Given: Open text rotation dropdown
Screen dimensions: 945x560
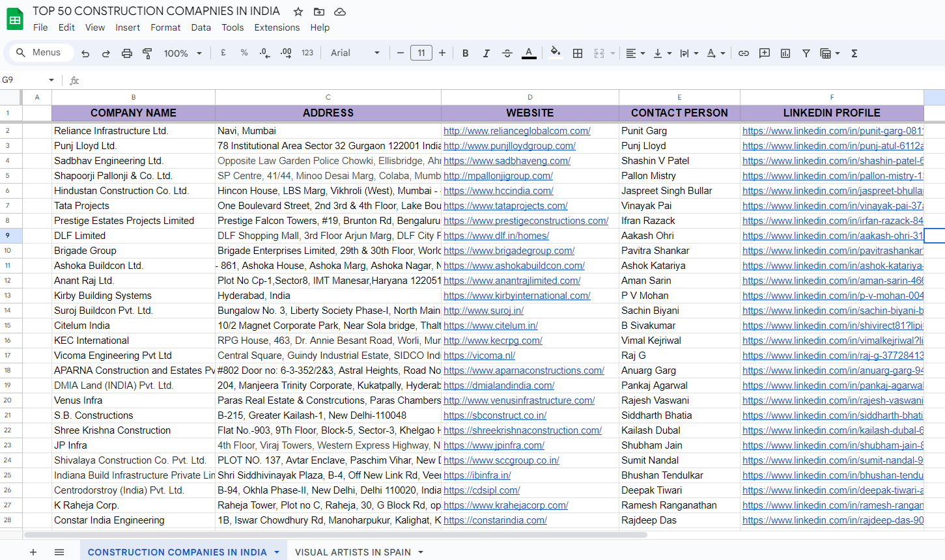Looking at the screenshot, I should click(x=716, y=53).
